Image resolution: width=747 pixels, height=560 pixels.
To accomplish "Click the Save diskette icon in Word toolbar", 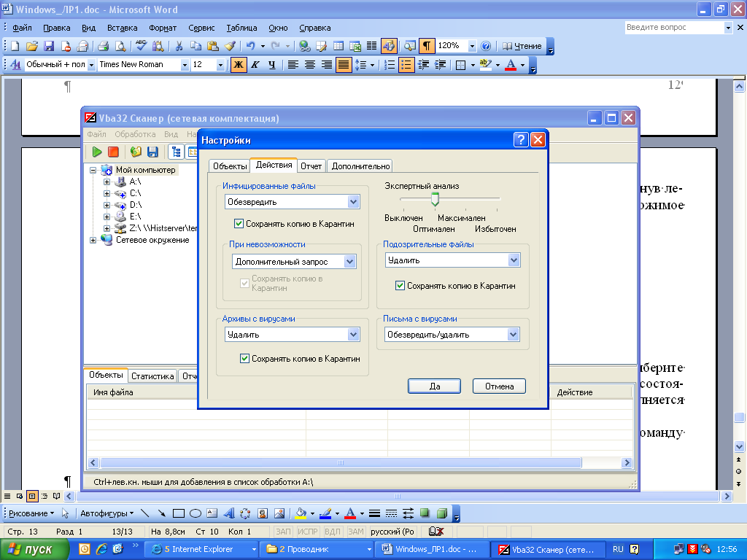I will pyautogui.click(x=49, y=46).
